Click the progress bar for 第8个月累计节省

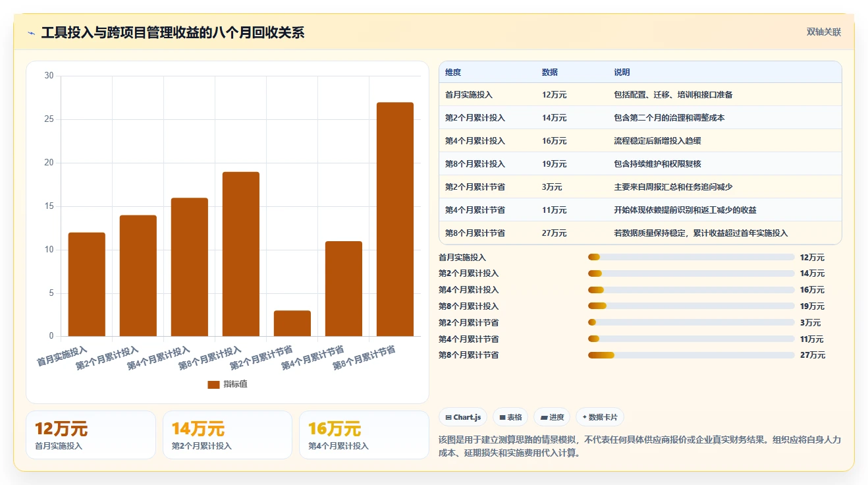692,355
